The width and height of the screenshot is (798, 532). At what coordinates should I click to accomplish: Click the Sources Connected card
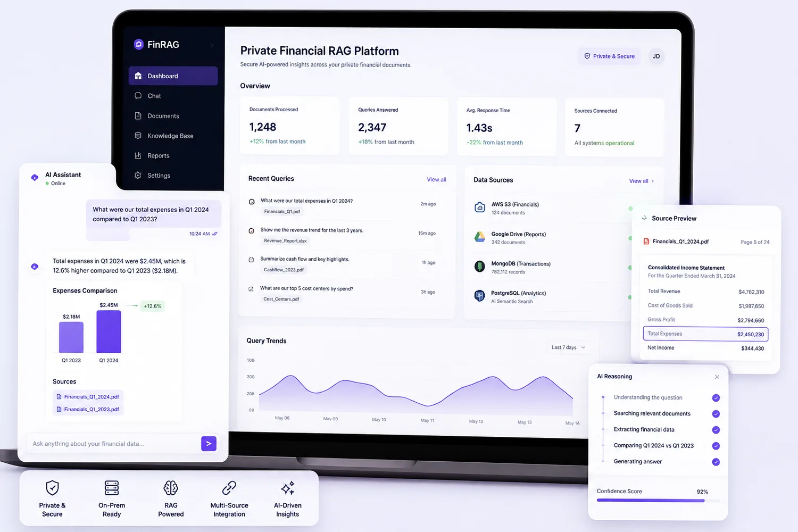point(614,128)
